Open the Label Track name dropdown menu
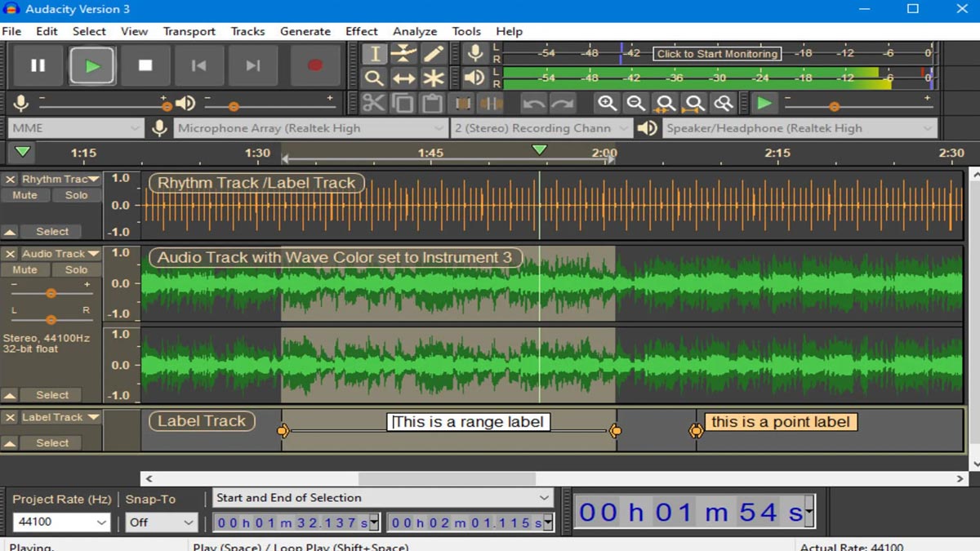This screenshot has height=551, width=980. pos(60,417)
